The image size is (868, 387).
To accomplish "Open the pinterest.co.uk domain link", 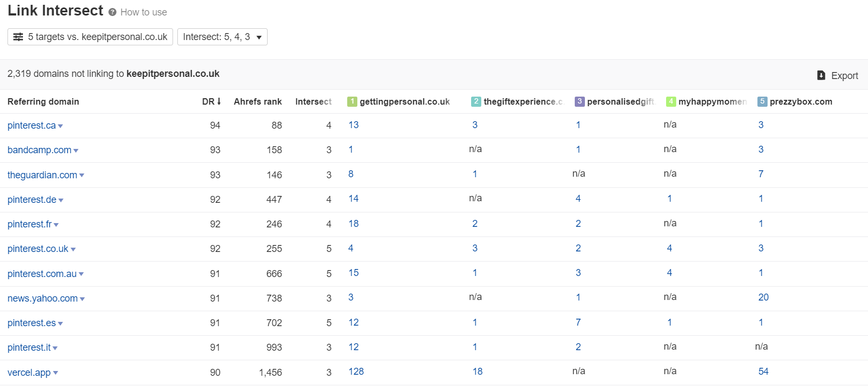I will tap(38, 249).
